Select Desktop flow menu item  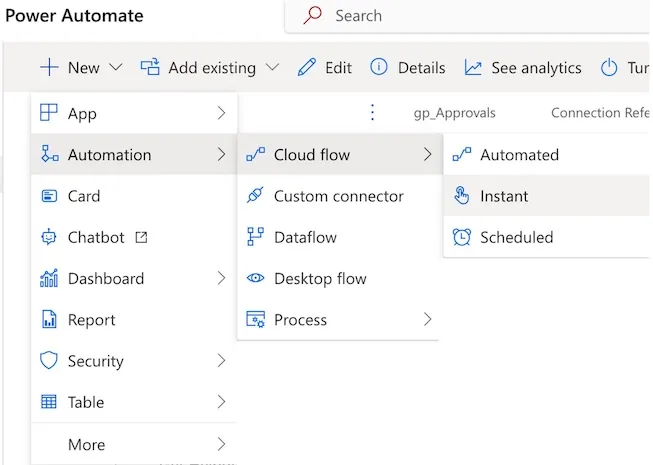(x=338, y=278)
